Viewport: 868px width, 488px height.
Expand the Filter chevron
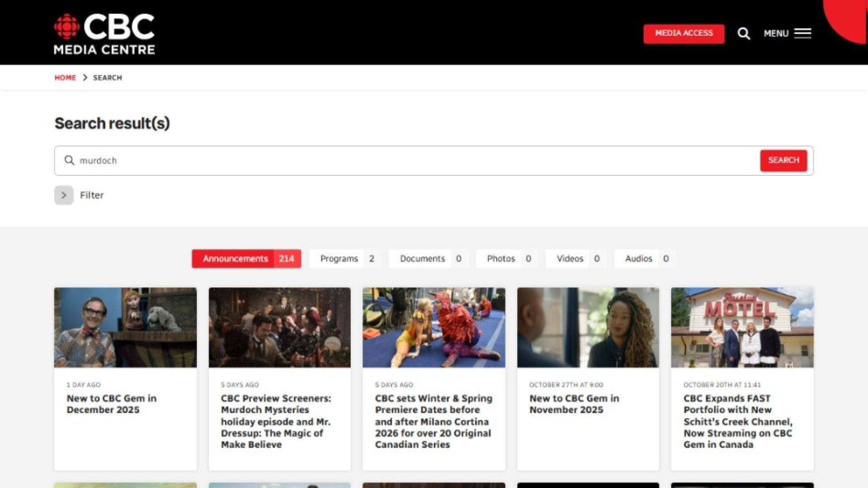(64, 195)
